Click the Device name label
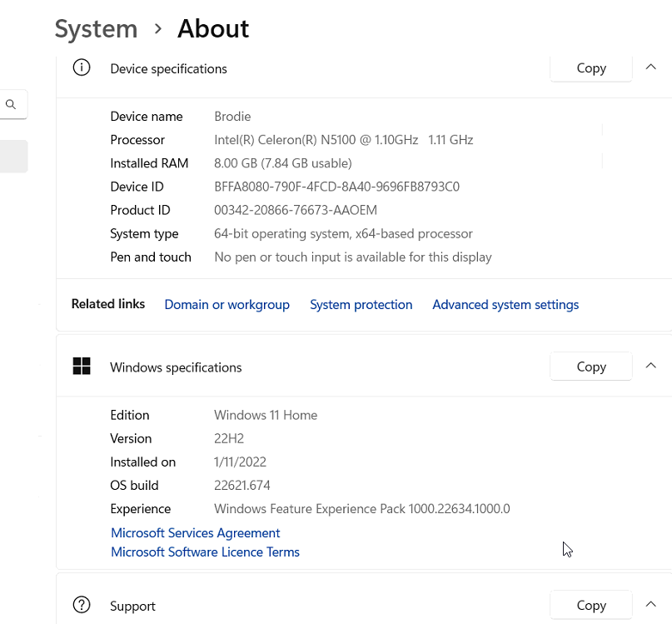The height and width of the screenshot is (624, 672). tap(147, 117)
